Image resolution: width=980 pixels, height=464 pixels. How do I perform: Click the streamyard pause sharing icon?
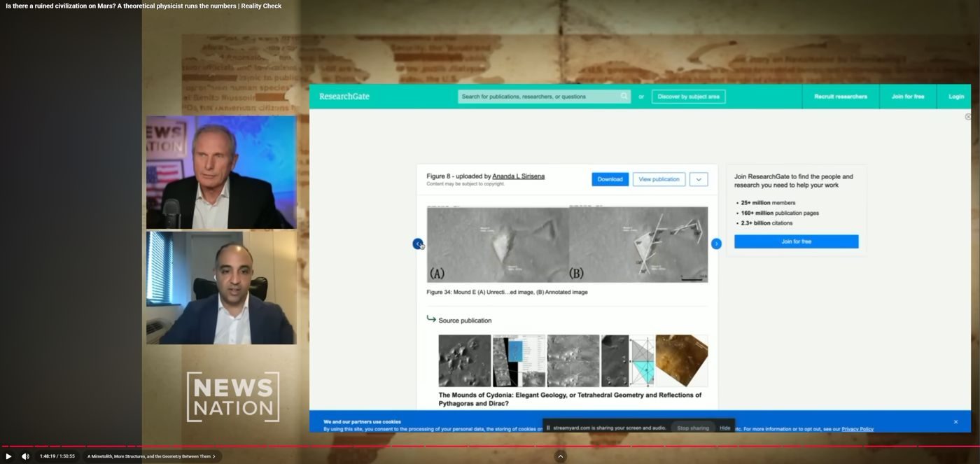(x=548, y=428)
